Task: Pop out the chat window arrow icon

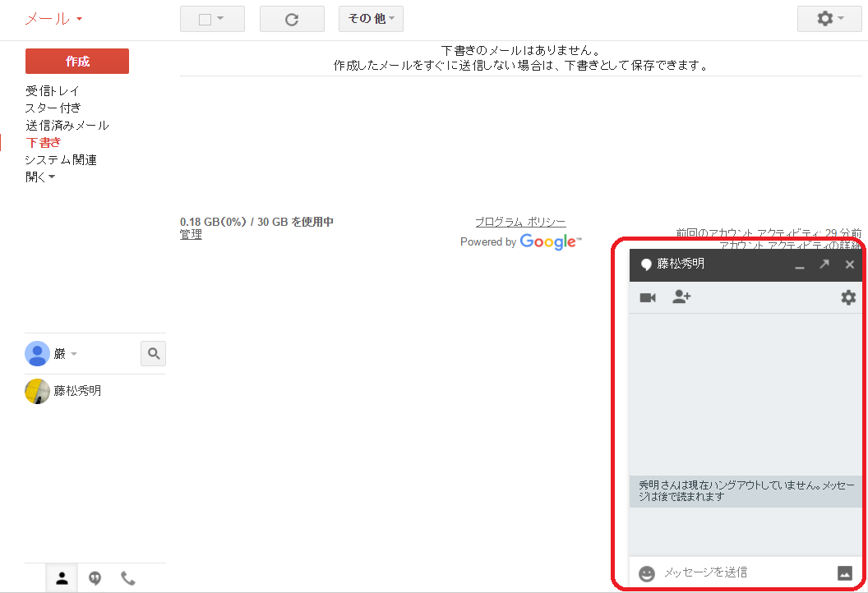Action: click(824, 264)
